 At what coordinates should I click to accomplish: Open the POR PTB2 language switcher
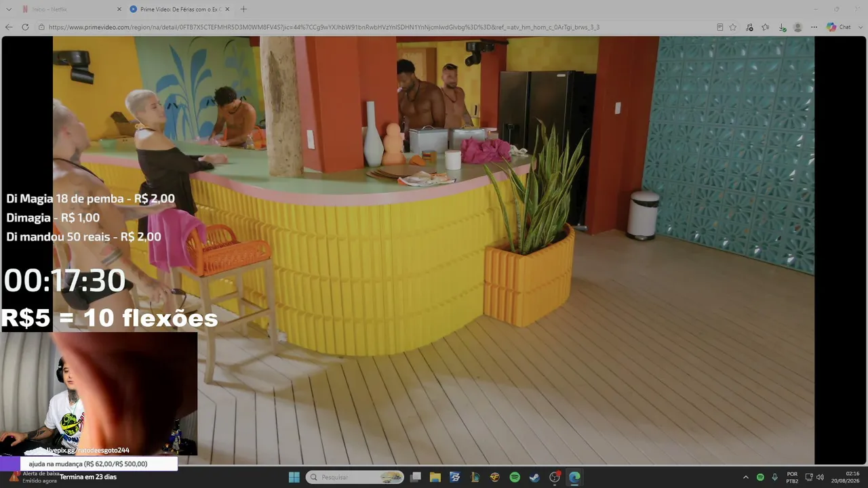tap(792, 477)
